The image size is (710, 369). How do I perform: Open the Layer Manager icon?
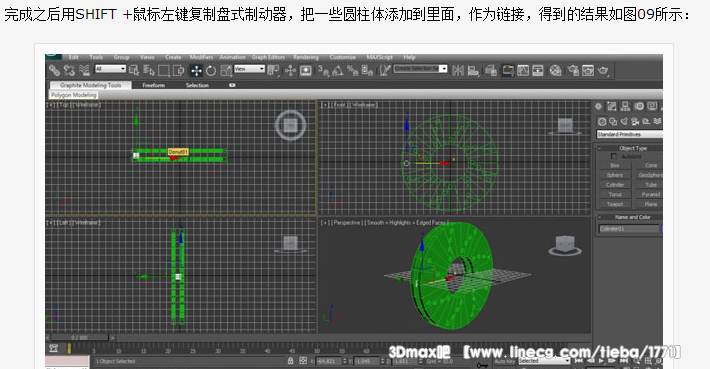coord(491,70)
